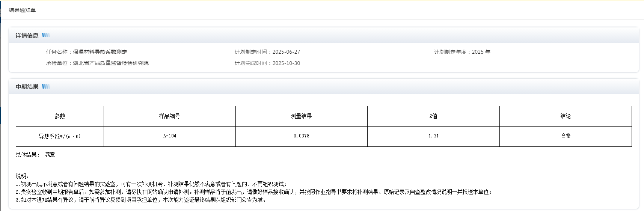The width and height of the screenshot is (644, 211).
Task: Click the 导热系数W/(m·K) parameter cell
Action: (x=60, y=136)
